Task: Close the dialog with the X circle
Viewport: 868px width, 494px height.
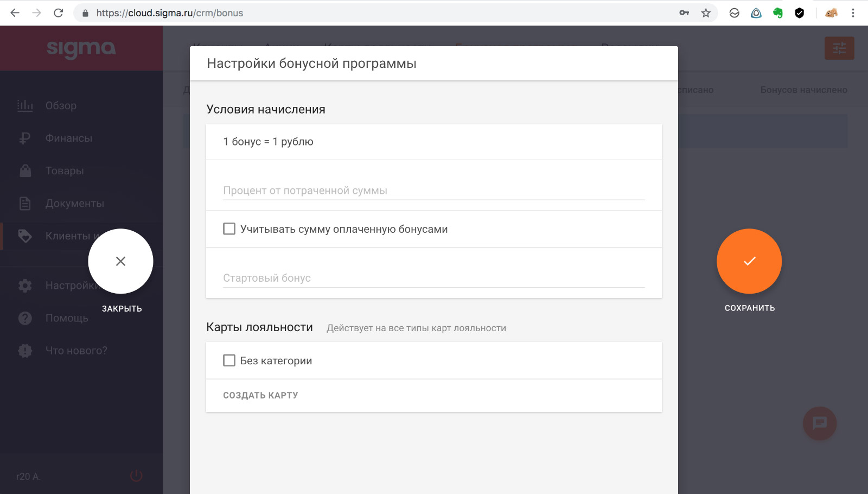Action: pyautogui.click(x=120, y=261)
